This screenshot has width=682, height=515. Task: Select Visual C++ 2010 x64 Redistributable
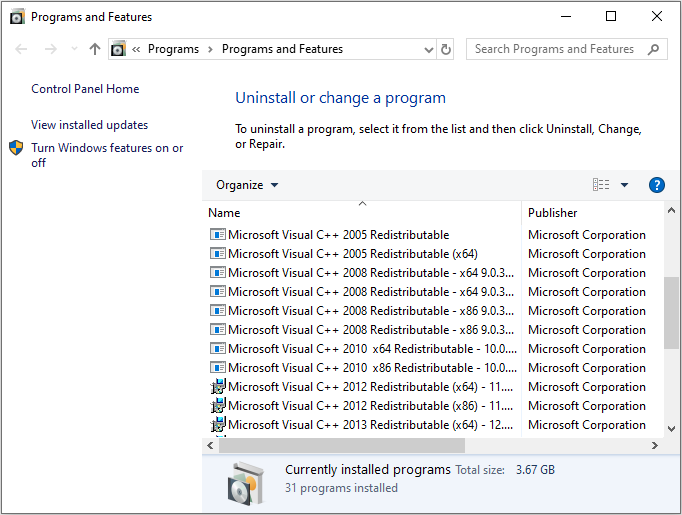click(x=372, y=349)
